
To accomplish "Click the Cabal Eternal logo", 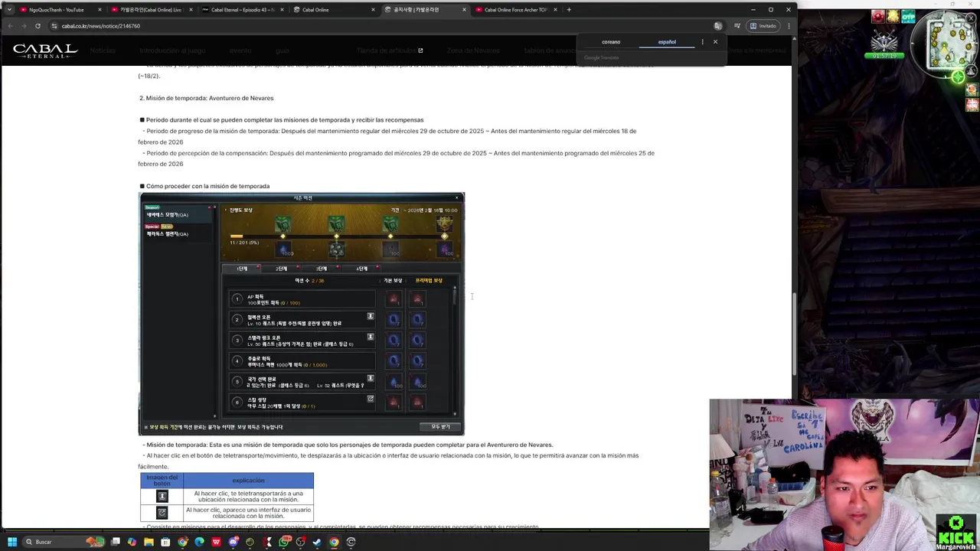I will pyautogui.click(x=45, y=51).
